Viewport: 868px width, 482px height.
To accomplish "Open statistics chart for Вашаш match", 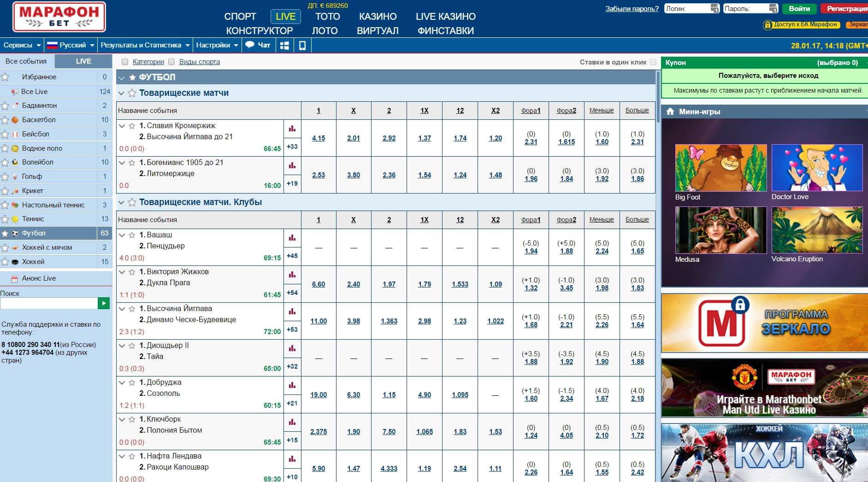I will (292, 238).
